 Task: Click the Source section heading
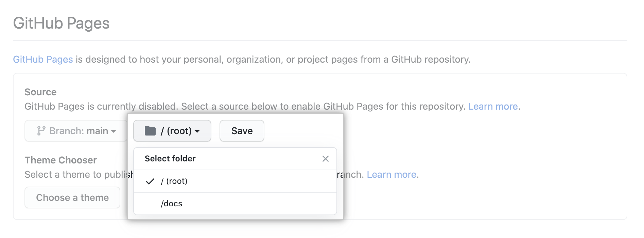coord(40,92)
